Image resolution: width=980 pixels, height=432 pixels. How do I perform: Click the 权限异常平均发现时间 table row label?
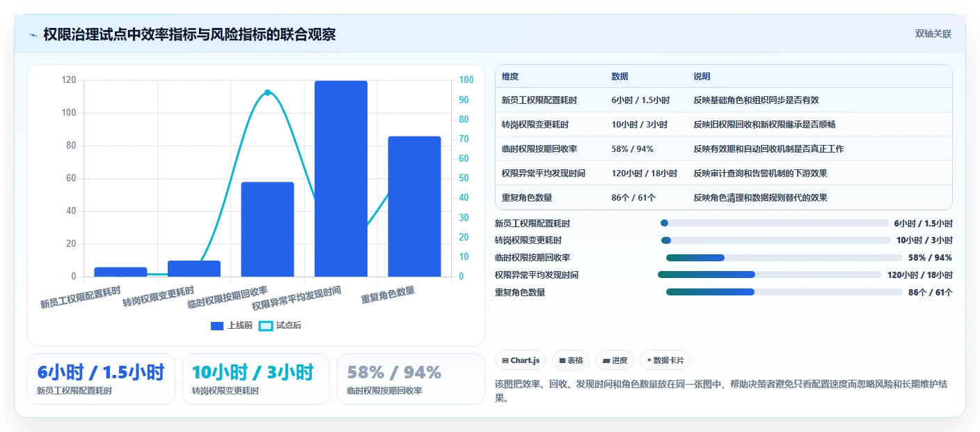tap(544, 173)
